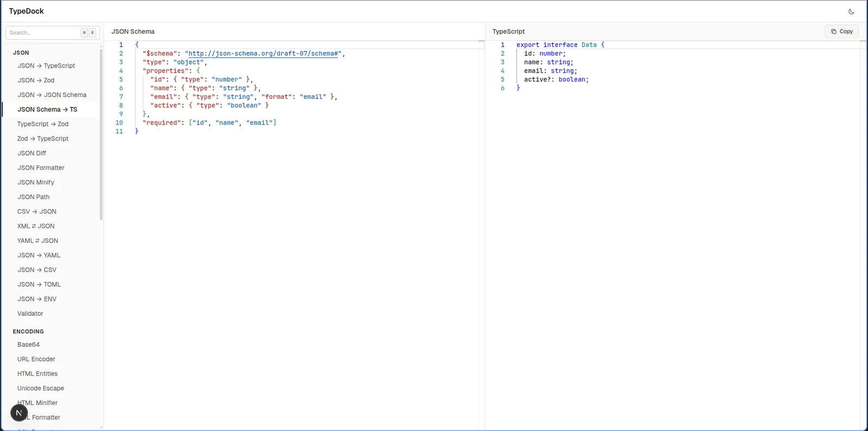The height and width of the screenshot is (431, 868).
Task: Click the "TypeScript" output panel header
Action: 509,31
